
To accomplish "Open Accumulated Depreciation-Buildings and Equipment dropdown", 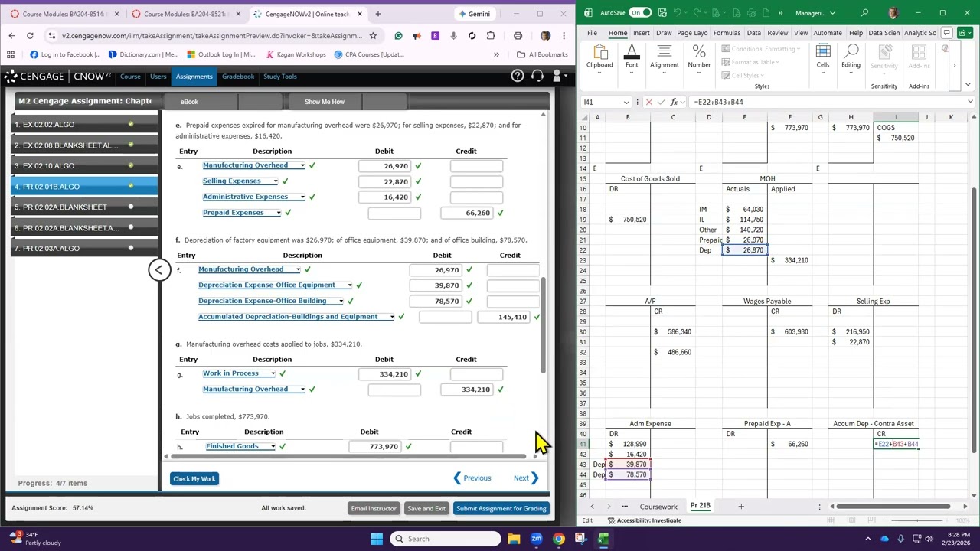I will (x=392, y=317).
